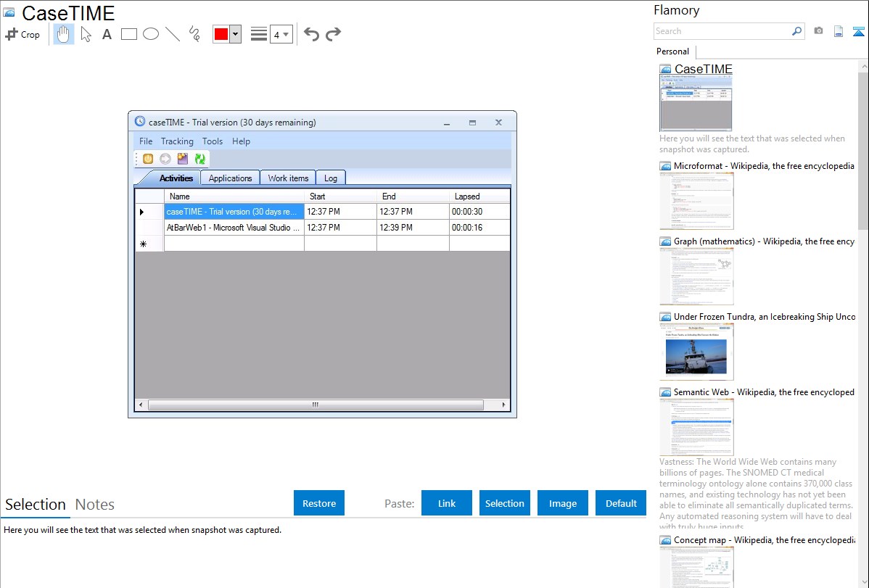The height and width of the screenshot is (588, 869).
Task: Click the line thickness icon
Action: pyautogui.click(x=258, y=34)
